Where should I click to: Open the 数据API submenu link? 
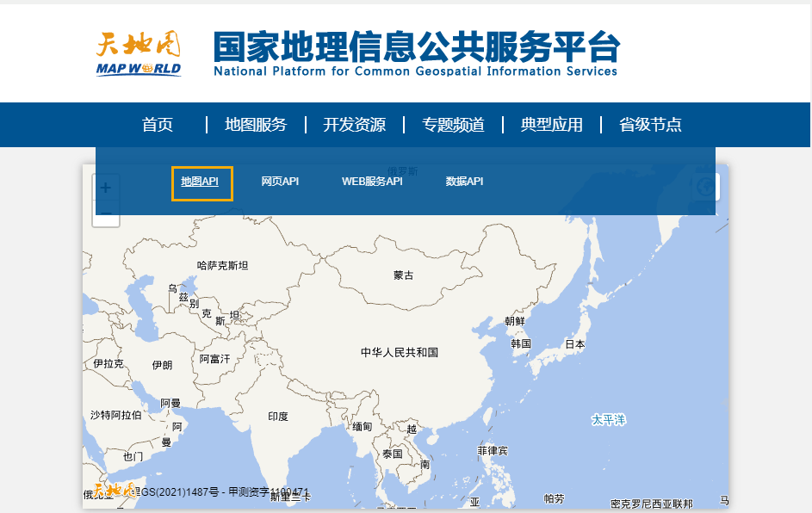click(x=464, y=182)
